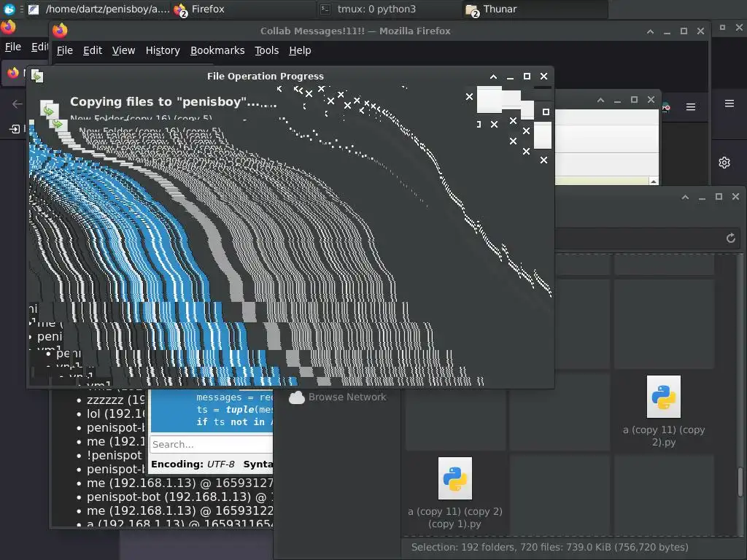Close the Thunar window above the refresh icon
Viewport: 747px width, 560px height.
point(735,197)
